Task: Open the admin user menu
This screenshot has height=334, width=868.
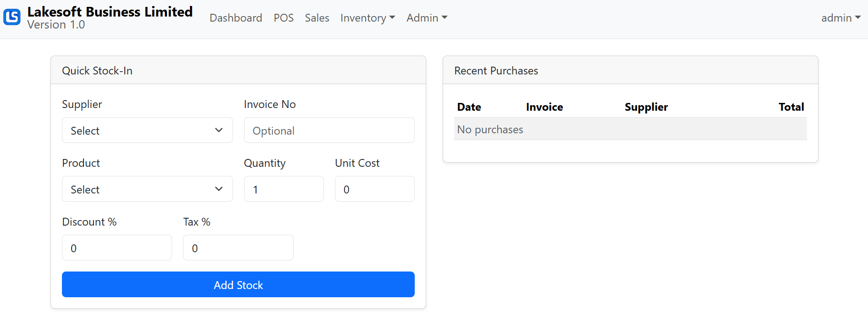Action: tap(841, 18)
